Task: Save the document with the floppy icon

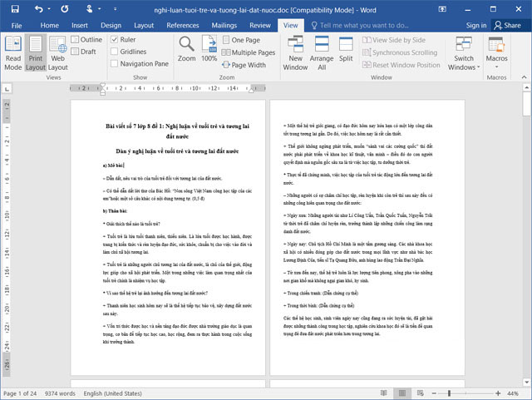Action: [x=15, y=9]
